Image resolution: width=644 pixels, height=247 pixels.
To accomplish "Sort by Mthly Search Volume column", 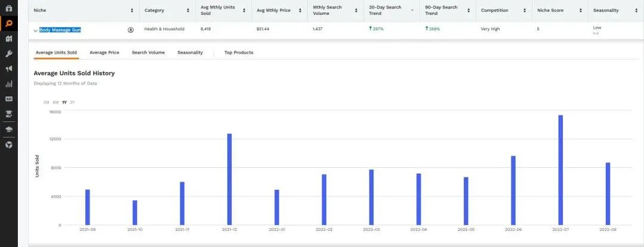I will coord(356,10).
